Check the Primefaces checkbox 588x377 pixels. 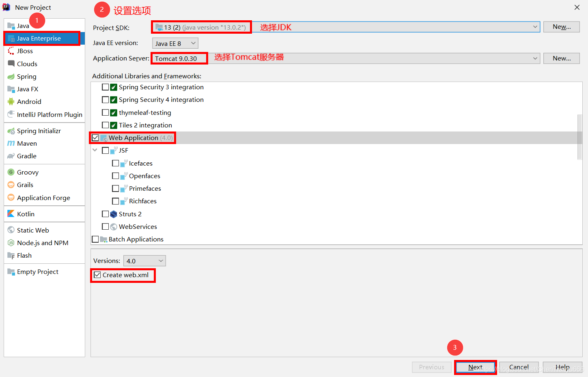pos(116,189)
